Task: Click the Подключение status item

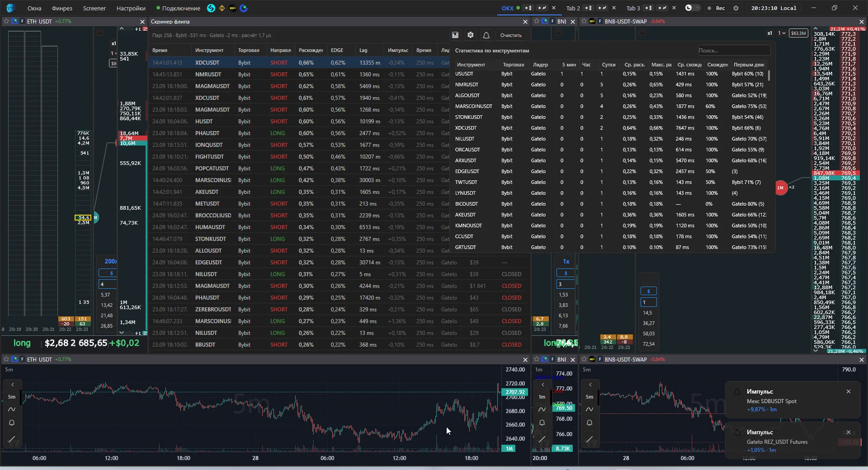Action: 178,8
